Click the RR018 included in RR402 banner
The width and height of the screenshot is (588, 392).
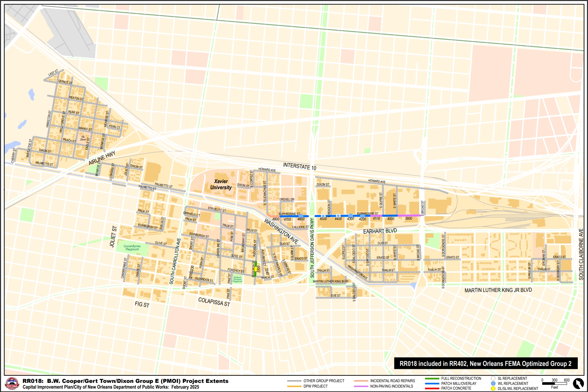(x=486, y=364)
